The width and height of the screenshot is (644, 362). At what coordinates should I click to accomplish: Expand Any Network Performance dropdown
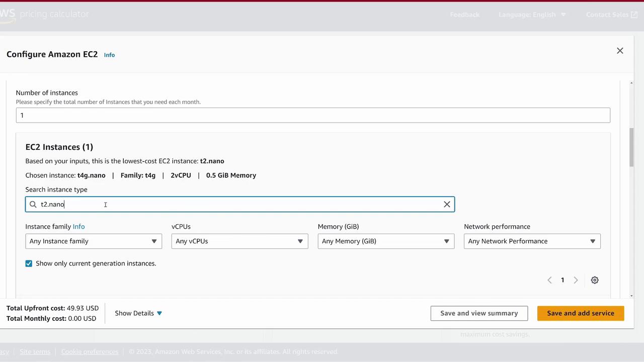point(532,241)
